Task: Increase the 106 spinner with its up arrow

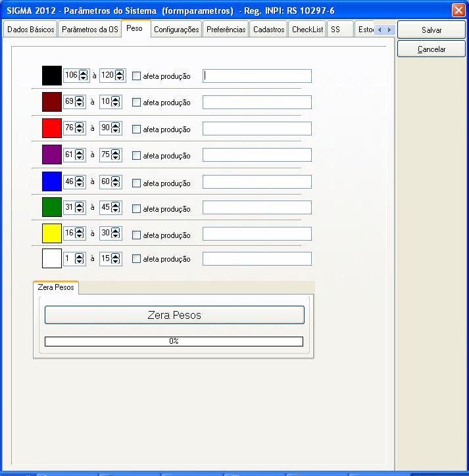Action: point(84,73)
